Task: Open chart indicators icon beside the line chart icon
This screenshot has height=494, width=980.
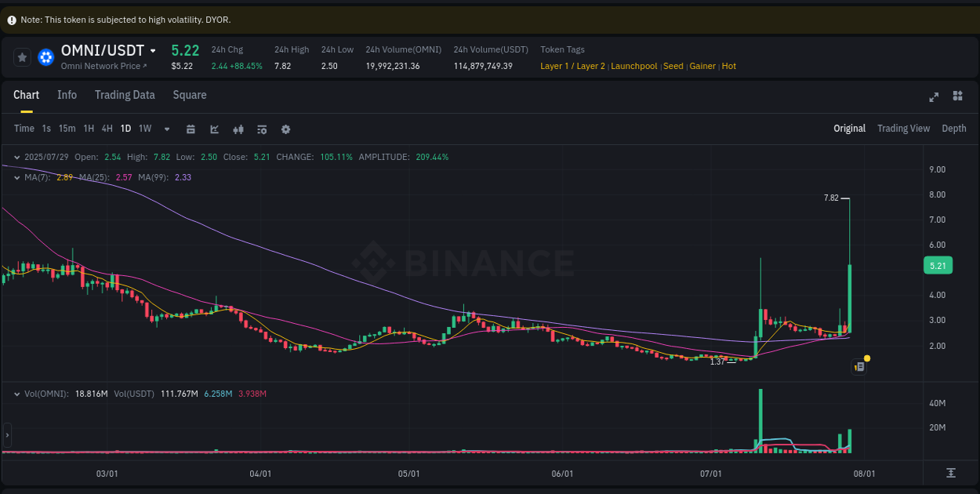Action: [x=238, y=128]
